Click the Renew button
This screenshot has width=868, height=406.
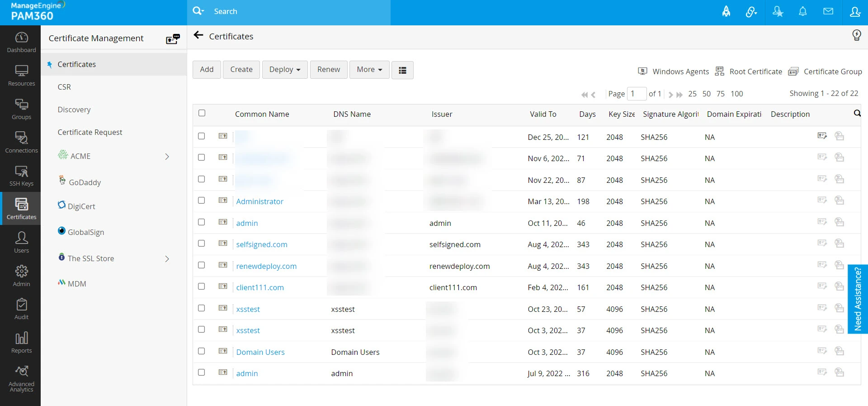tap(328, 70)
